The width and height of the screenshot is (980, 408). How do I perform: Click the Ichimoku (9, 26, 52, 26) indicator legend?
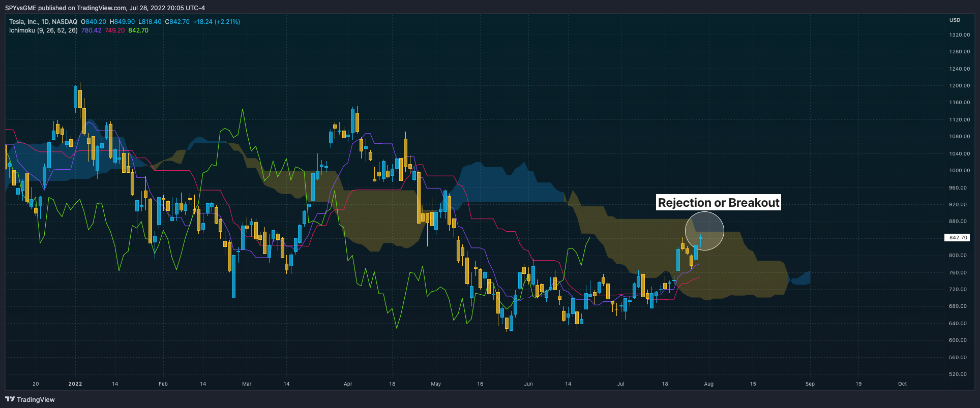point(43,30)
